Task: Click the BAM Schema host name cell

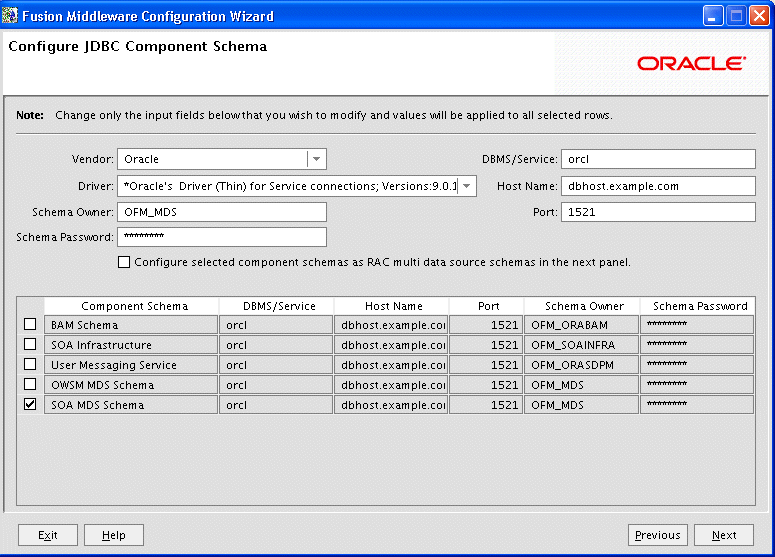Action: click(x=391, y=325)
